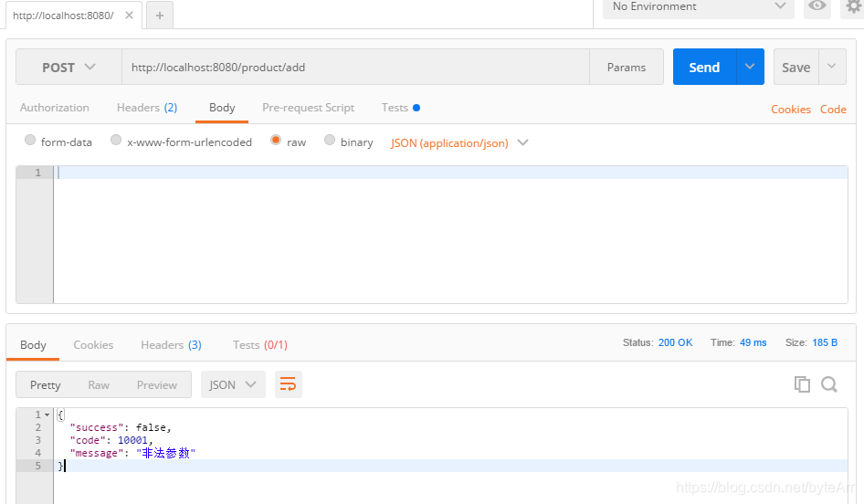Image resolution: width=864 pixels, height=504 pixels.
Task: Open the response JSON format dropdown
Action: [233, 384]
